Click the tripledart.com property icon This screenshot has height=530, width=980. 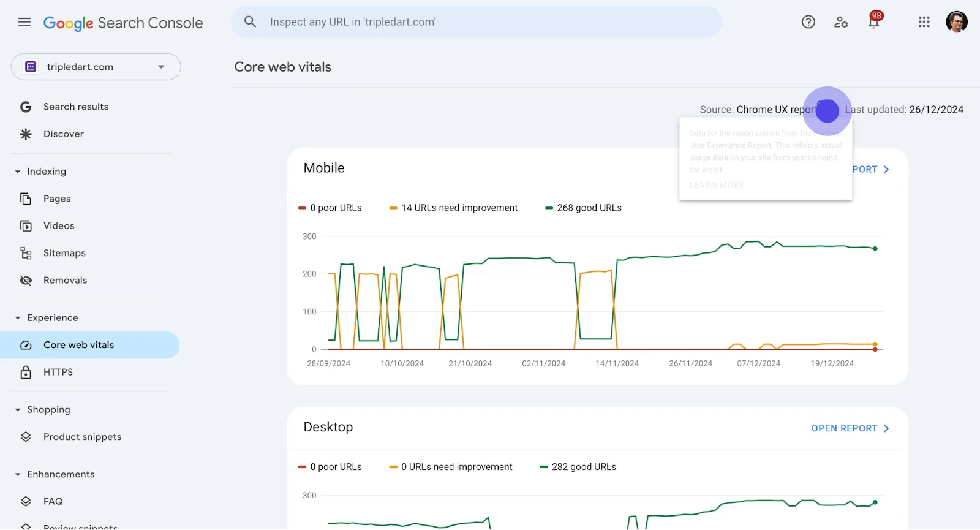point(31,67)
